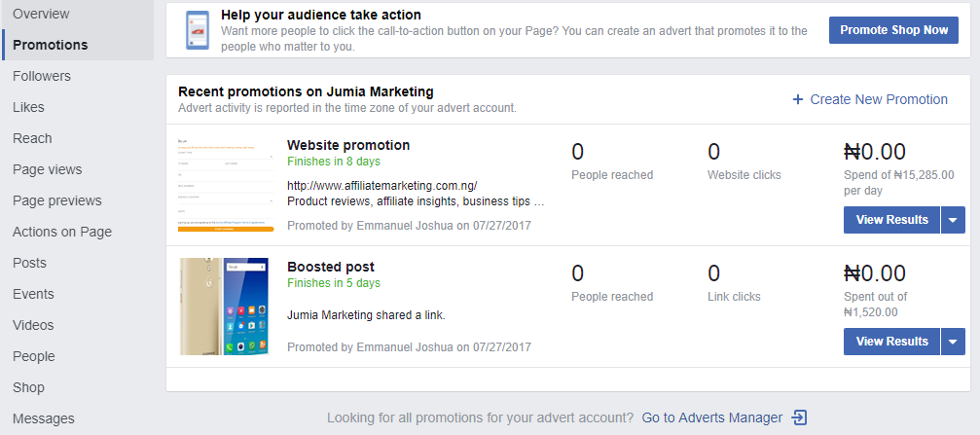Open Reach in the left sidebar

click(32, 138)
